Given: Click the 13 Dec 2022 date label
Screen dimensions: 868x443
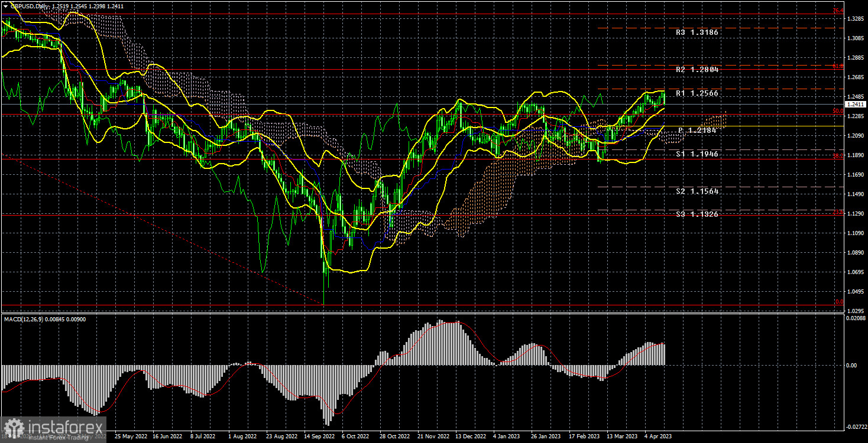Looking at the screenshot, I should pyautogui.click(x=471, y=437).
